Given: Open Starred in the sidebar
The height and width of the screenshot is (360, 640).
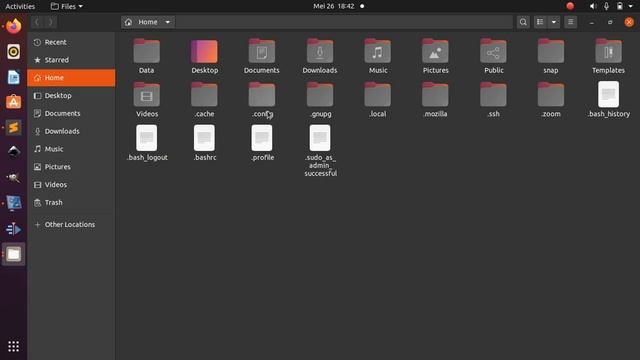Looking at the screenshot, I should tap(71, 60).
